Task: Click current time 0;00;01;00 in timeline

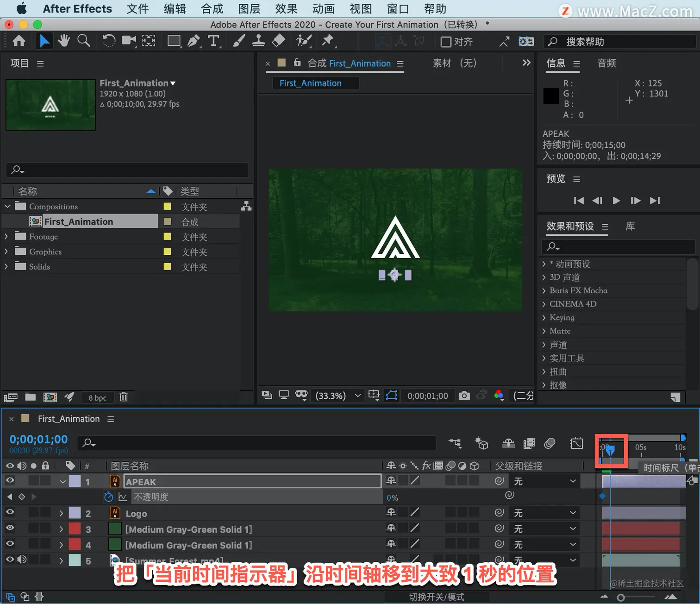Action: point(38,439)
